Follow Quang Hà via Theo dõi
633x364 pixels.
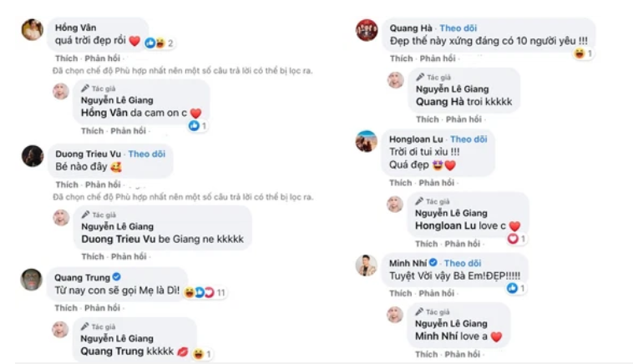[458, 28]
